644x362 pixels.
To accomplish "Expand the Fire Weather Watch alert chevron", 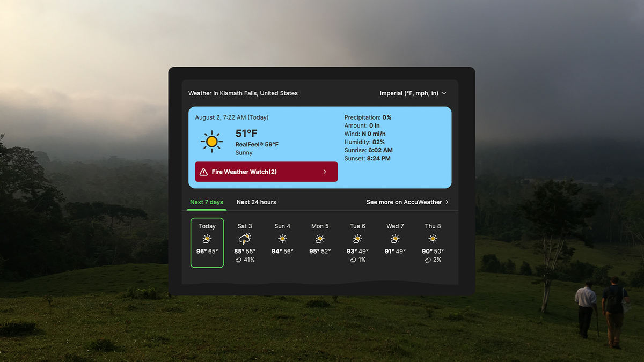I will (324, 172).
